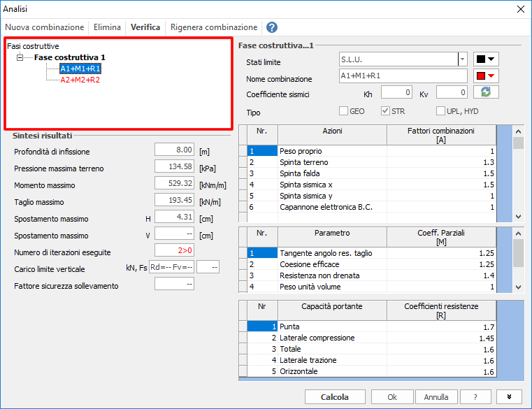The image size is (532, 409).
Task: Enable the UPL, HYD checkbox
Action: [x=440, y=110]
